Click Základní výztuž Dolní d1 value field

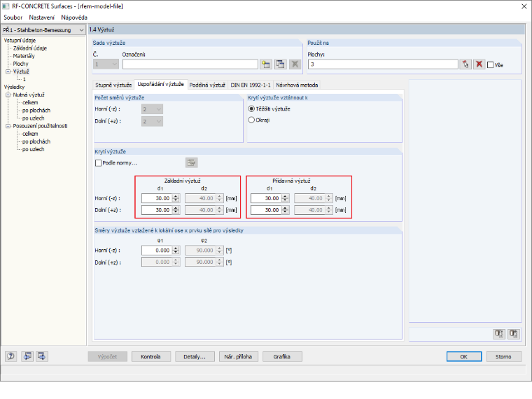coord(157,211)
